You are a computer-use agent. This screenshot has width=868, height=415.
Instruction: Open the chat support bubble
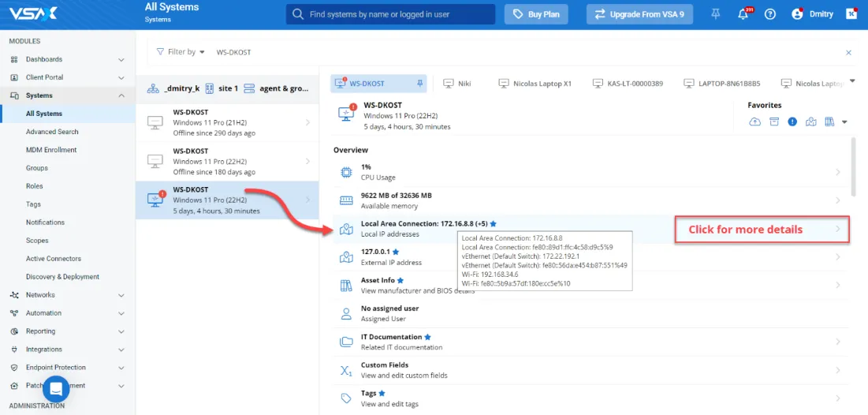pos(56,390)
